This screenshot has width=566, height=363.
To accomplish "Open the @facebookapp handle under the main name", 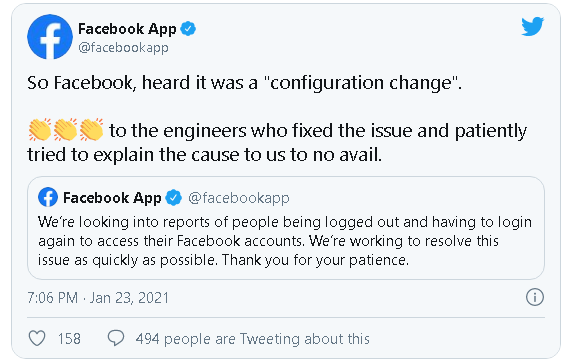I will 123,48.
